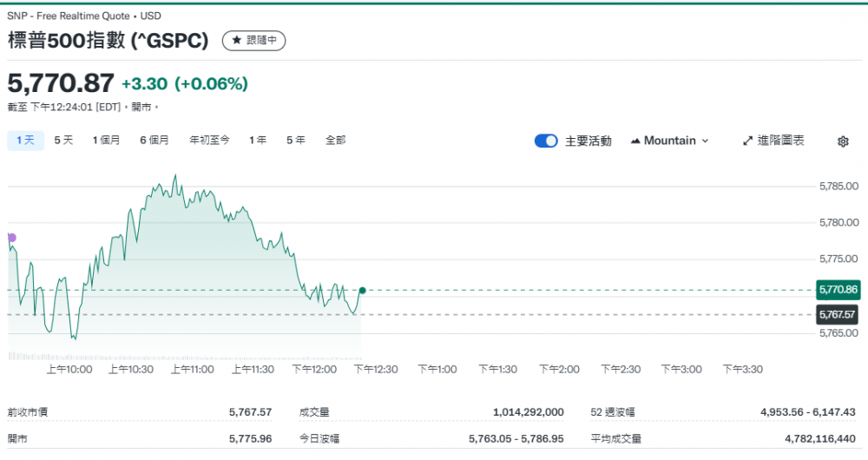Screen dimensions: 868x460
Task: Select the 5 年 time range
Action: (x=296, y=140)
